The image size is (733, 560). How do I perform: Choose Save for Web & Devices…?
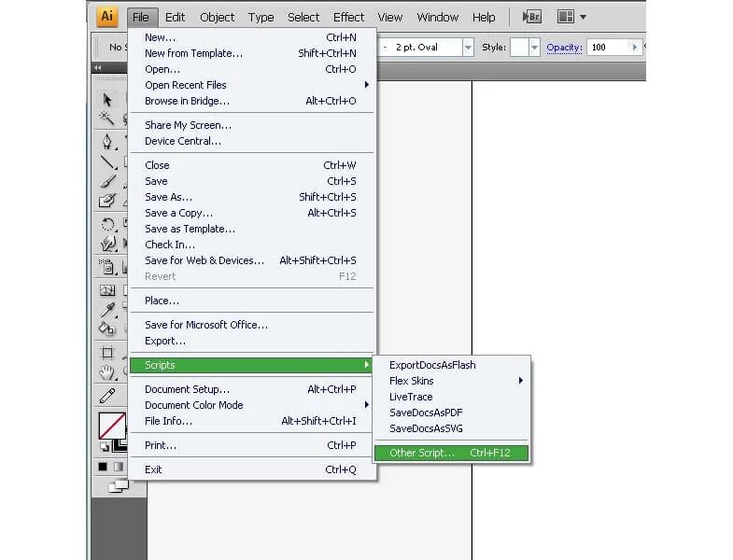point(251,260)
